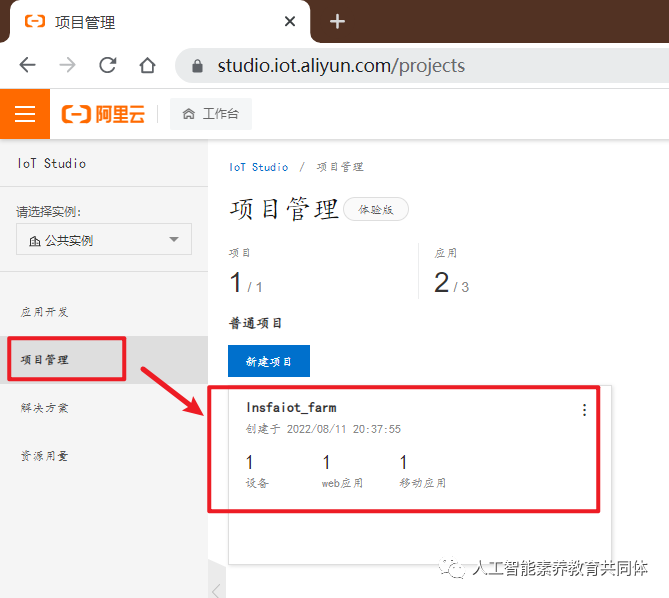669x598 pixels.
Task: Click the address bar URL
Action: click(x=341, y=66)
